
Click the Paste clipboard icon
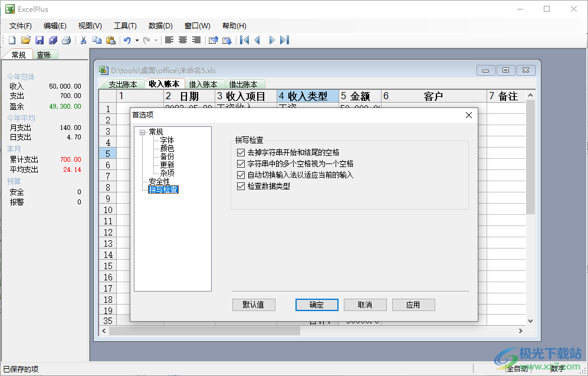pyautogui.click(x=111, y=40)
